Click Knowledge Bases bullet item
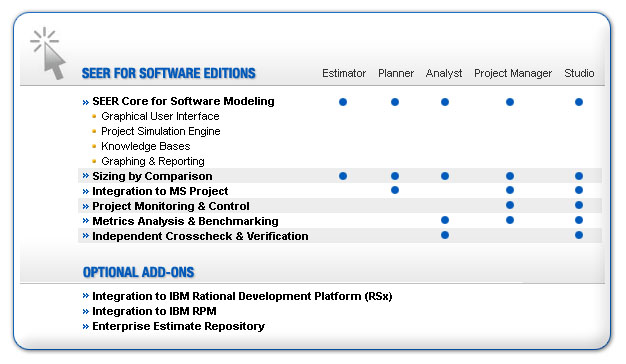The image size is (626, 364). (x=145, y=146)
